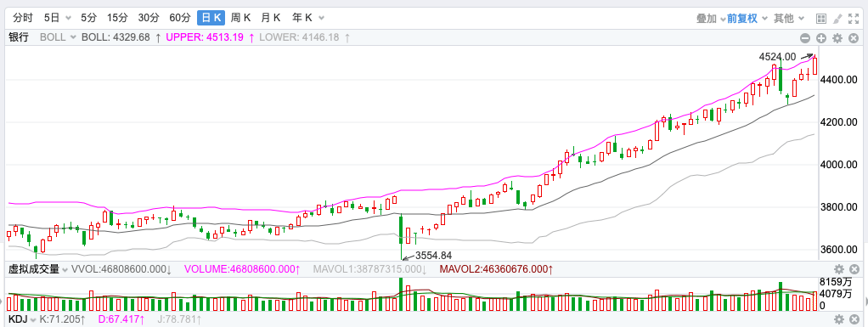The width and height of the screenshot is (868, 327).
Task: Select the drawing brush tool icon
Action: pos(837,18)
